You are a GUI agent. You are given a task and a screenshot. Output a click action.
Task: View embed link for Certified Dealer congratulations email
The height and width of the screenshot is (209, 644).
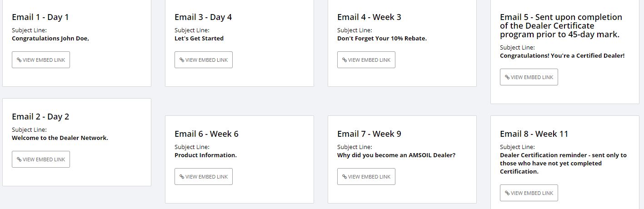tap(529, 77)
